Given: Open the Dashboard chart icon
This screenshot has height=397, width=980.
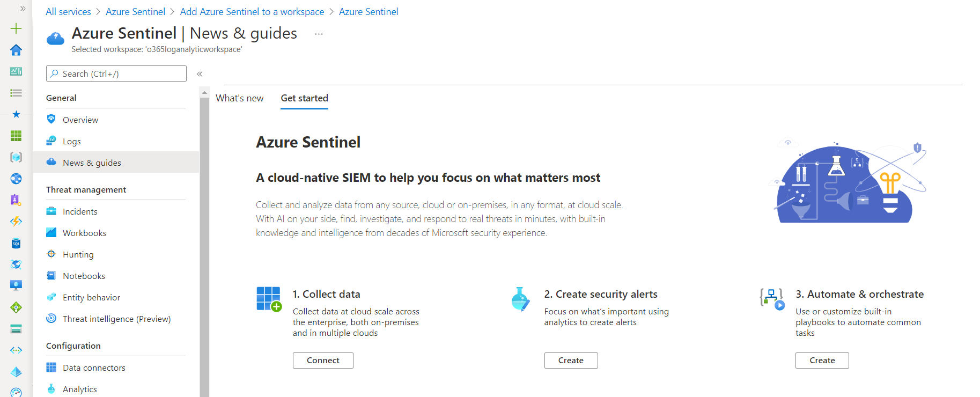Looking at the screenshot, I should pyautogui.click(x=16, y=71).
